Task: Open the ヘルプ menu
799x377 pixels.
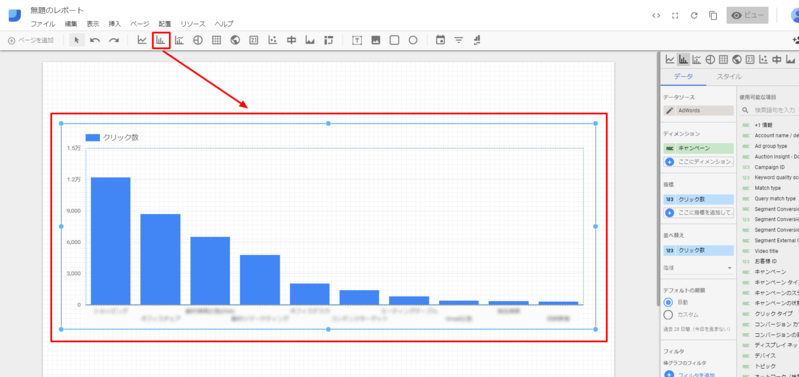Action: click(224, 24)
